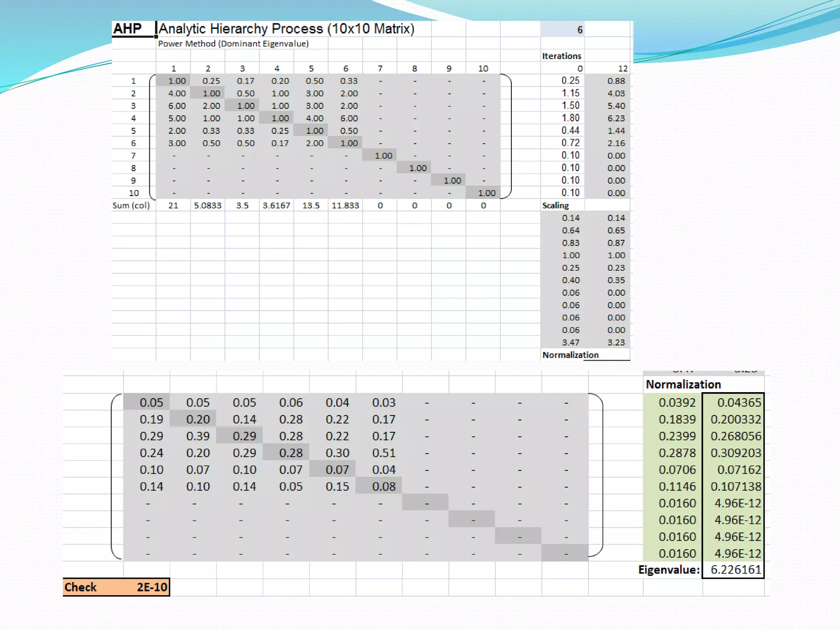
Task: Select the scaling sum value 3.47
Action: pyautogui.click(x=570, y=342)
